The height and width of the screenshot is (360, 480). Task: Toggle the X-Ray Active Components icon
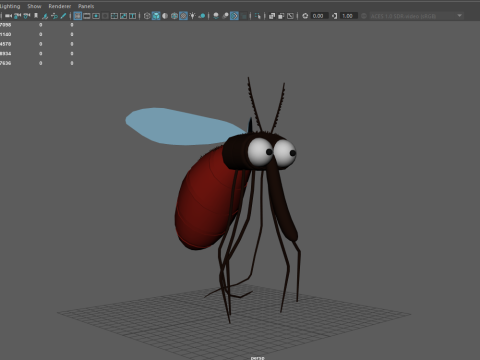point(281,16)
